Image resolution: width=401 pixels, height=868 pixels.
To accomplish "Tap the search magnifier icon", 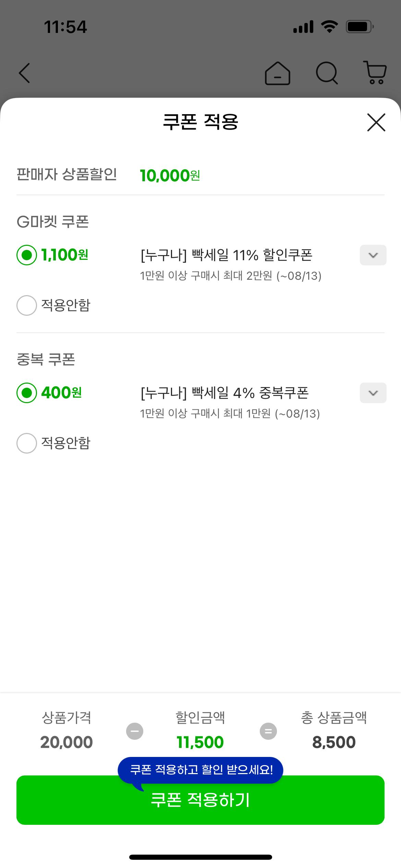I will [327, 73].
